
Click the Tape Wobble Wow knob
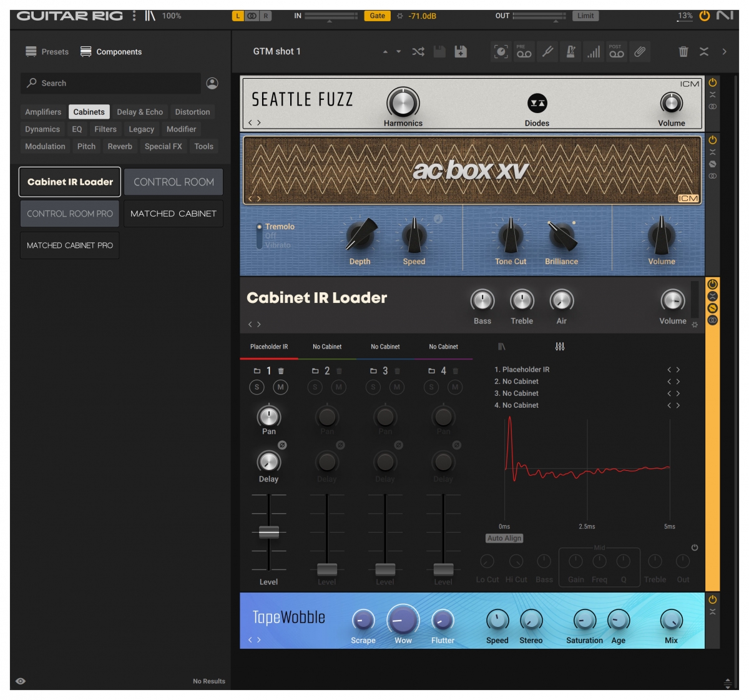(x=403, y=621)
